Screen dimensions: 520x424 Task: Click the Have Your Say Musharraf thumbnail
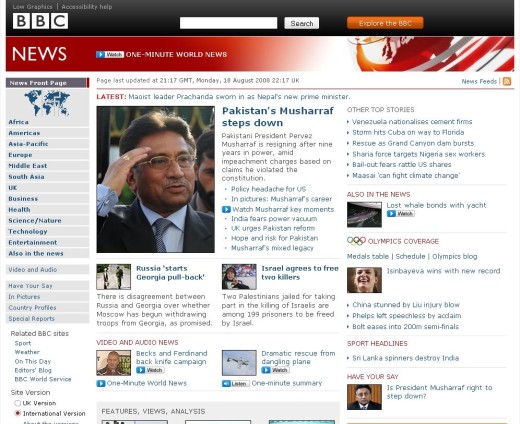[364, 397]
